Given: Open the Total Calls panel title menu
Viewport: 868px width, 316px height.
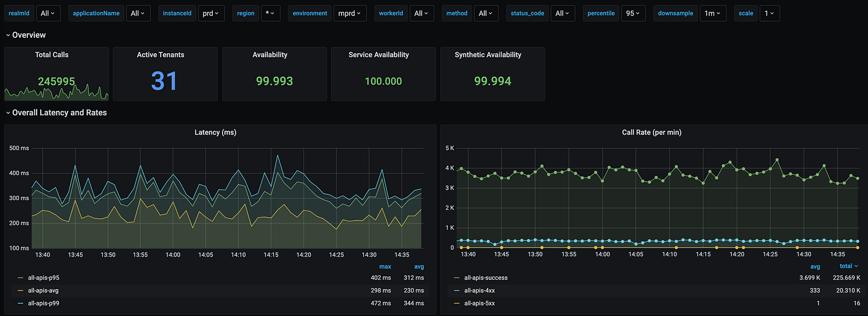Looking at the screenshot, I should click(x=52, y=55).
